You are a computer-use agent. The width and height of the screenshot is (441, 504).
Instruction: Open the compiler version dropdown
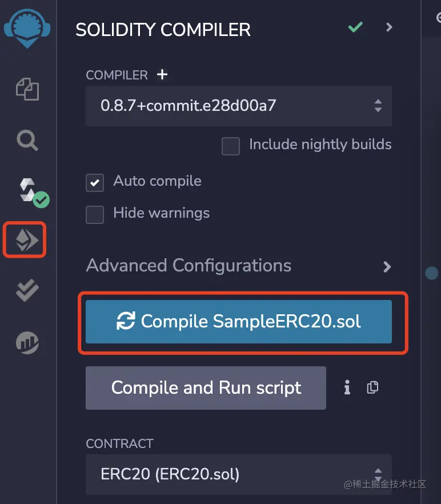(x=238, y=106)
